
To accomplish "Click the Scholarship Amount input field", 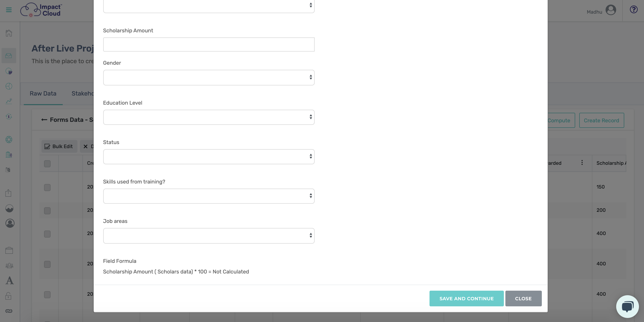I will click(209, 44).
